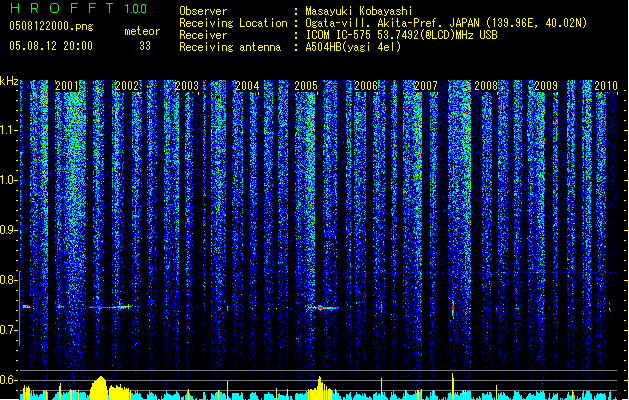The height and width of the screenshot is (400, 629).
Task: Click the 2002 time marker
Action: pyautogui.click(x=127, y=86)
